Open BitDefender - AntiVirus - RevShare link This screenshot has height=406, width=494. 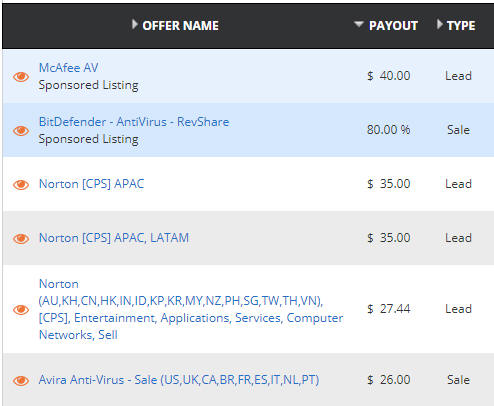click(134, 122)
